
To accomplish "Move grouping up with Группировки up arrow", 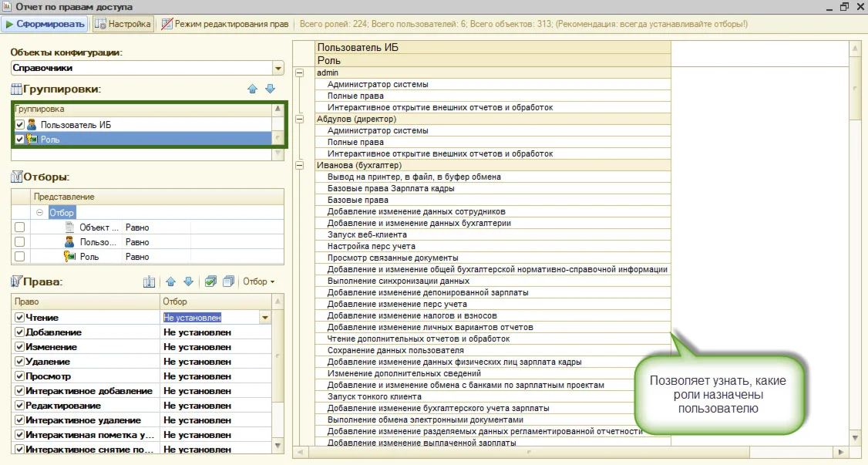I will click(252, 89).
